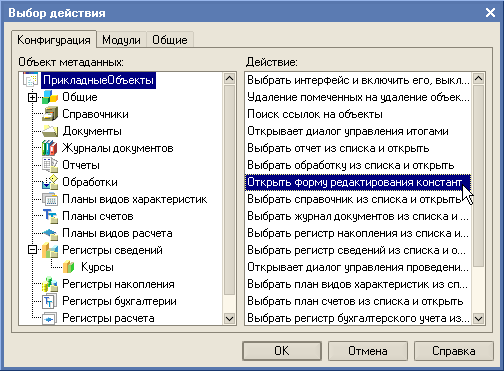
Task: Confirm with the OK button
Action: pyautogui.click(x=282, y=351)
